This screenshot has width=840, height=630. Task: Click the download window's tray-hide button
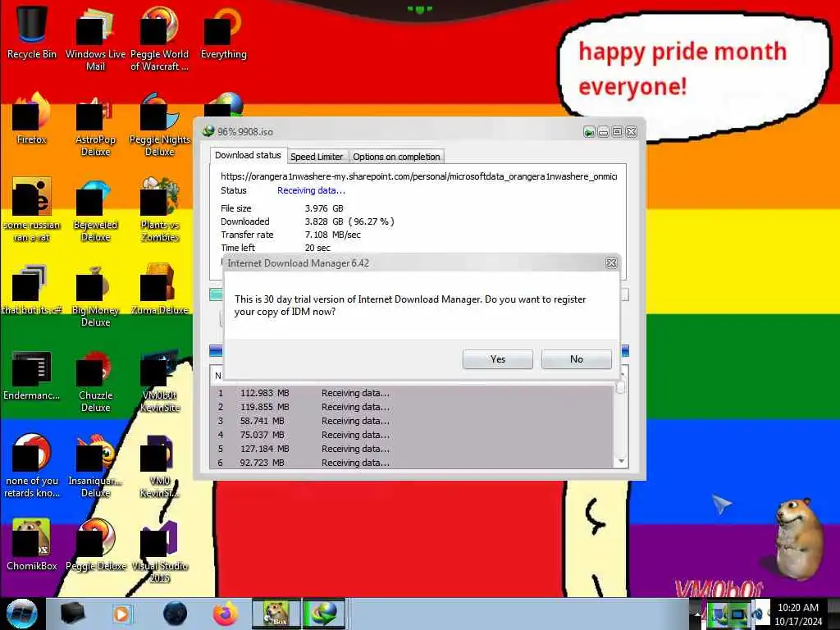click(589, 132)
